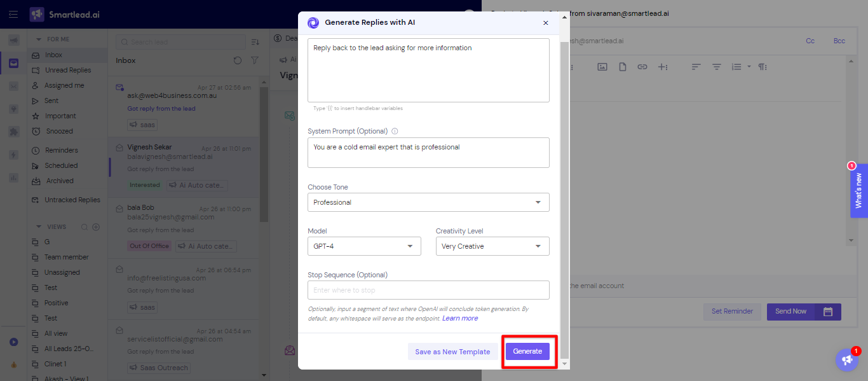Open the analytics bar chart sidebar icon

point(13,177)
